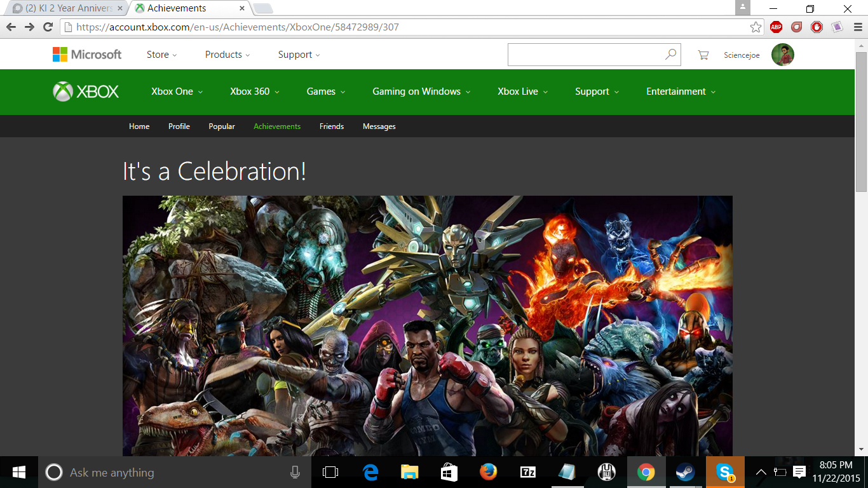Open the Adblock Plus extension icon
The height and width of the screenshot is (488, 868).
(776, 27)
